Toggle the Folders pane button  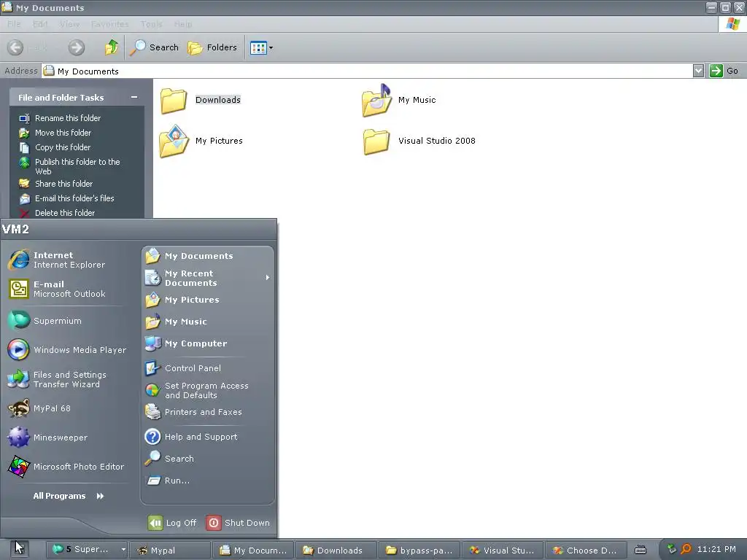pos(212,47)
